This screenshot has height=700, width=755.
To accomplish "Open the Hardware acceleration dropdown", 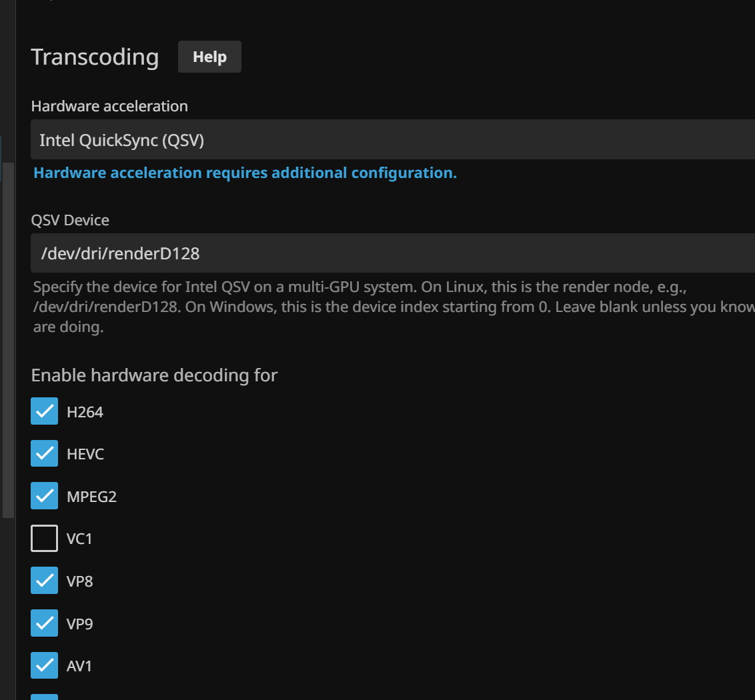I will coord(392,140).
